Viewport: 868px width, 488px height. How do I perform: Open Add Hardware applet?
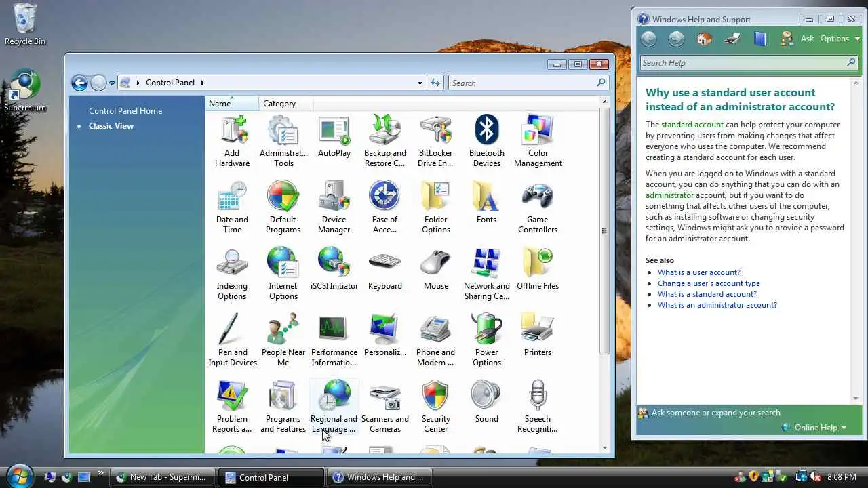point(233,141)
